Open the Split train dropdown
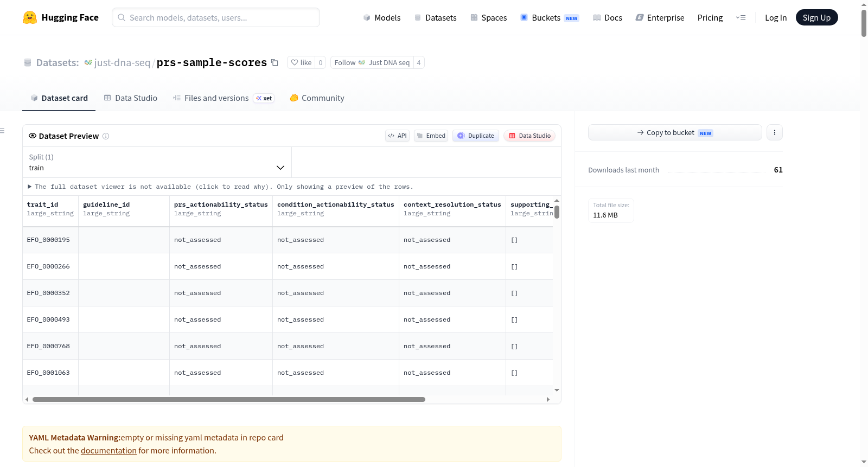Screen dimensions: 868x467 point(157,162)
